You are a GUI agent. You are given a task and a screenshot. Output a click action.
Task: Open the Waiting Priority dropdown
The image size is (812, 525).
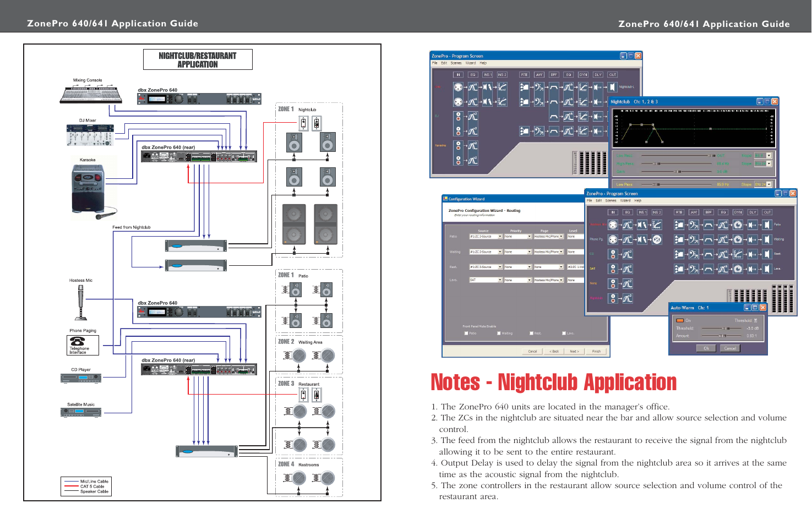pyautogui.click(x=518, y=252)
